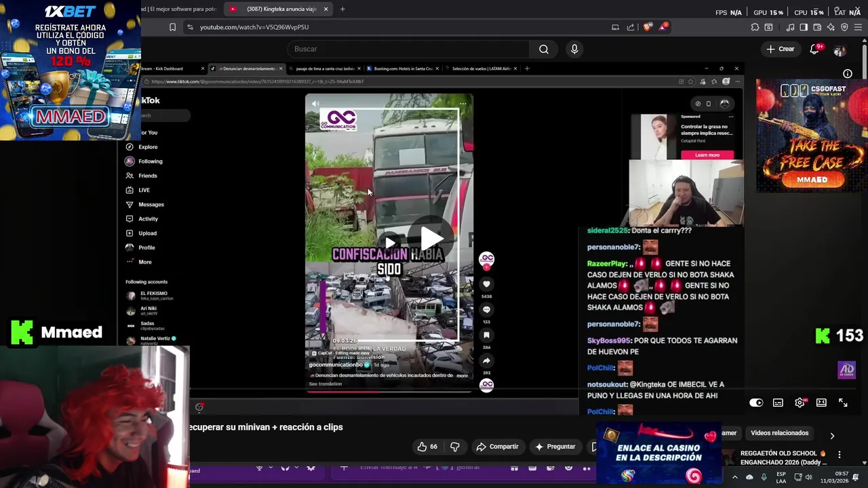The width and height of the screenshot is (868, 488).
Task: Open EL FEKISMO in Following accounts
Action: [x=149, y=296]
